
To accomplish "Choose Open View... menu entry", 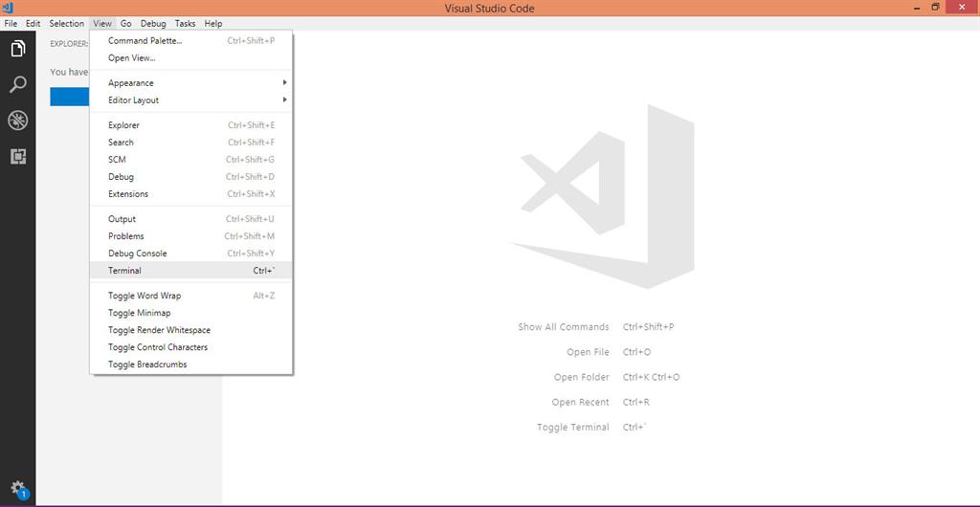I will [x=191, y=58].
